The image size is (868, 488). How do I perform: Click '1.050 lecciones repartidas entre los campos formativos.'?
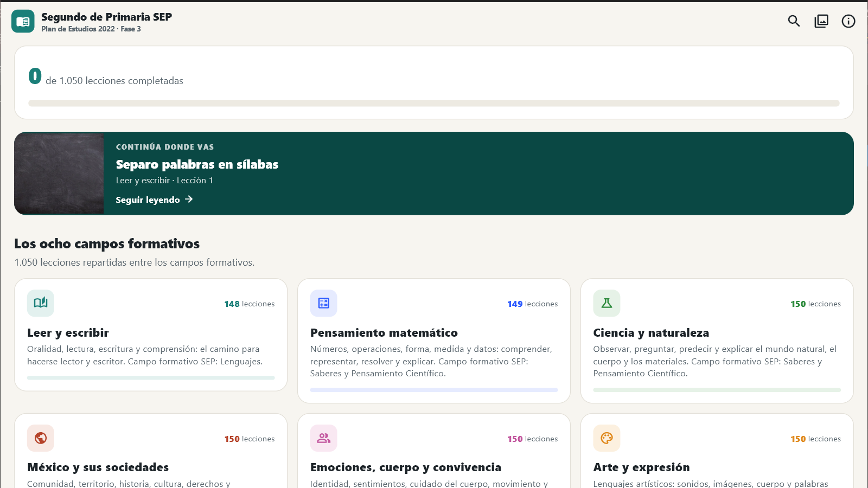tap(135, 262)
